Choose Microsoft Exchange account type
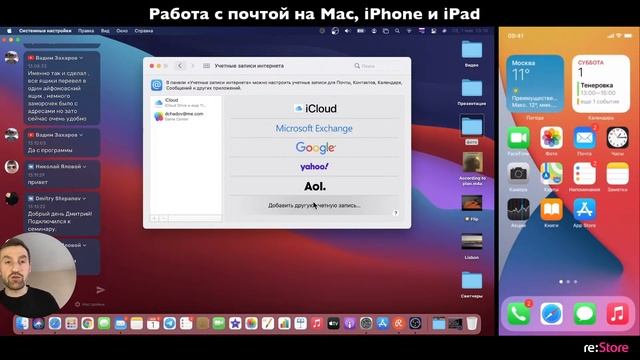Screen dimensions: 640x360 click(314, 128)
